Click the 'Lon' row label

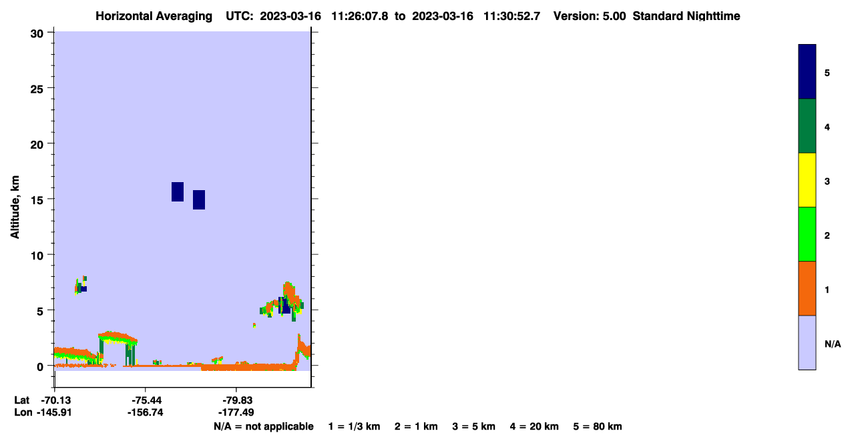point(22,412)
